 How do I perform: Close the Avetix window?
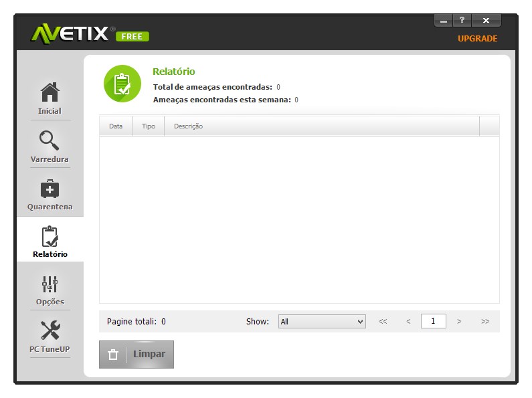click(486, 20)
